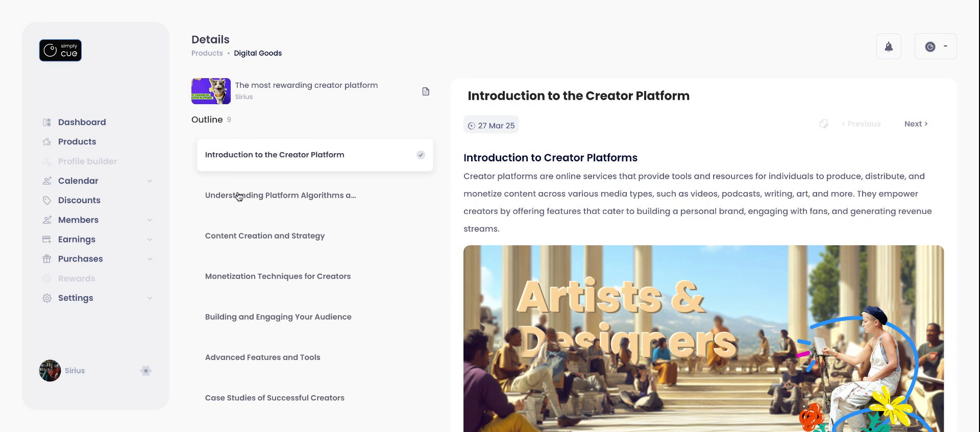Select Content Creation and Strategy lesson
The width and height of the screenshot is (980, 432).
264,236
